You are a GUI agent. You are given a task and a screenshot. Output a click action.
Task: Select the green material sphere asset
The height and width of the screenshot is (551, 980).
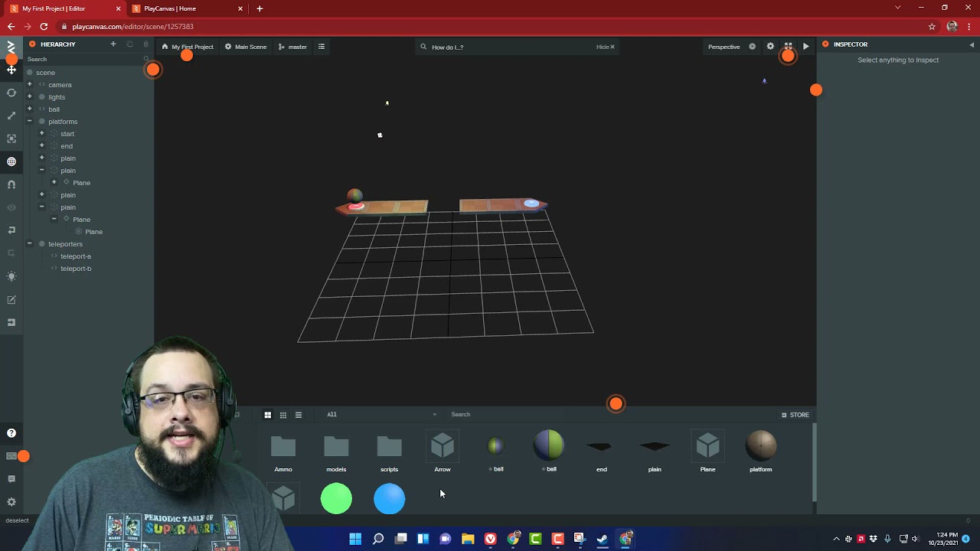336,499
